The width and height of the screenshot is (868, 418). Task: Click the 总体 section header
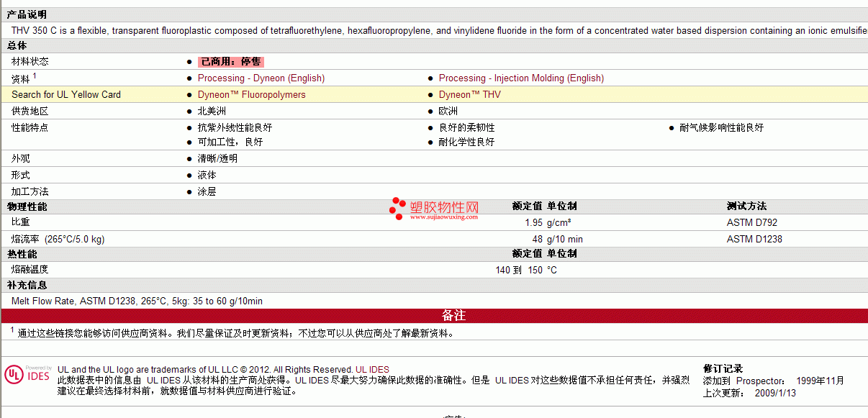pyautogui.click(x=17, y=45)
